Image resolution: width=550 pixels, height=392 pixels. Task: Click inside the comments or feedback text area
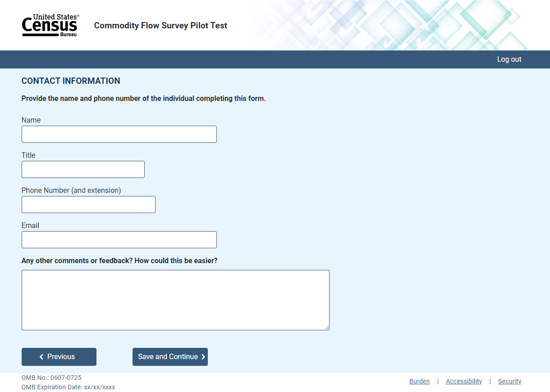point(175,300)
